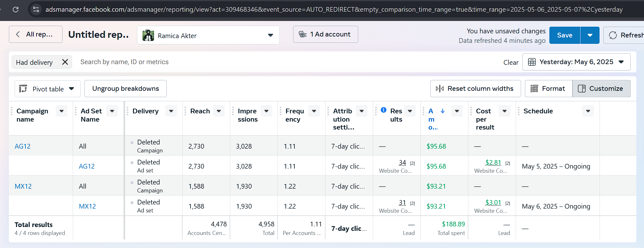Click the Ramica Akter profile avatar
Image resolution: width=644 pixels, height=248 pixels.
[x=148, y=35]
